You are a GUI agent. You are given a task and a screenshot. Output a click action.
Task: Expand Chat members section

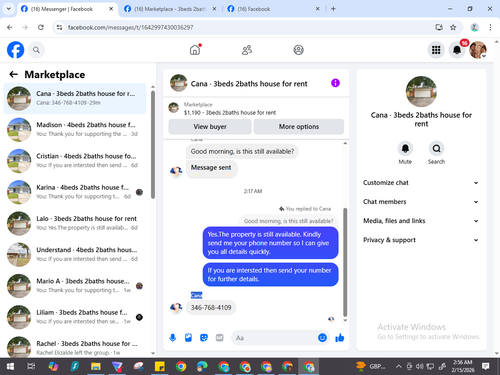point(421,202)
